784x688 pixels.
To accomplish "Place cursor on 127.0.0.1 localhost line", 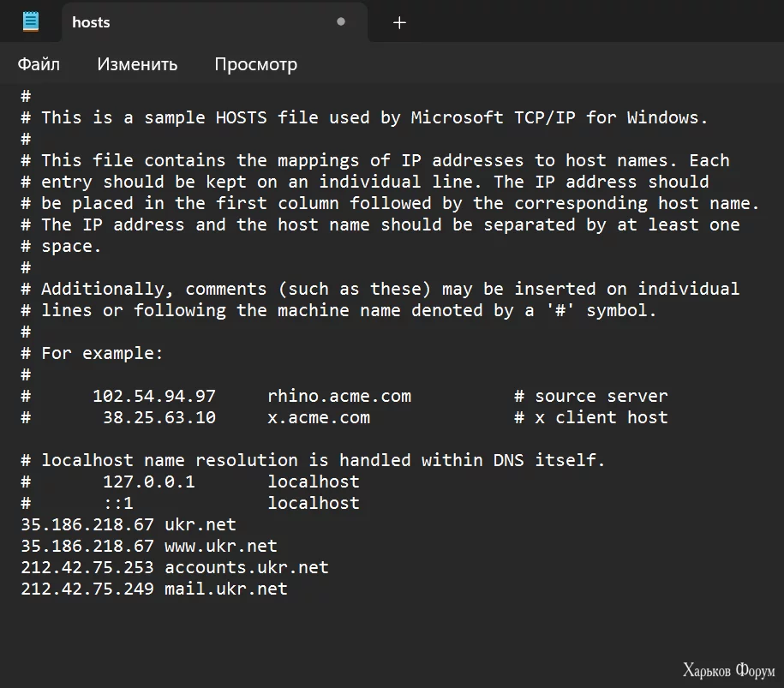I will coord(148,482).
